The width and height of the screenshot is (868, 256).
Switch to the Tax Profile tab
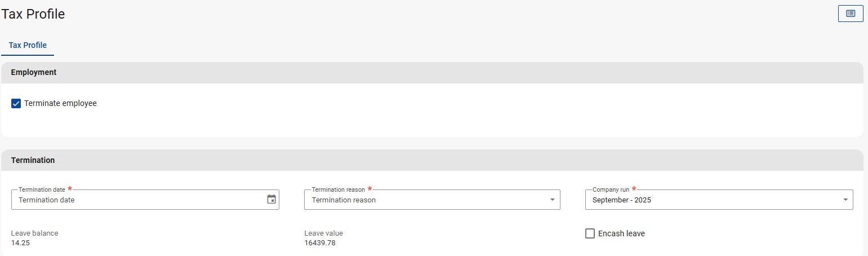28,45
